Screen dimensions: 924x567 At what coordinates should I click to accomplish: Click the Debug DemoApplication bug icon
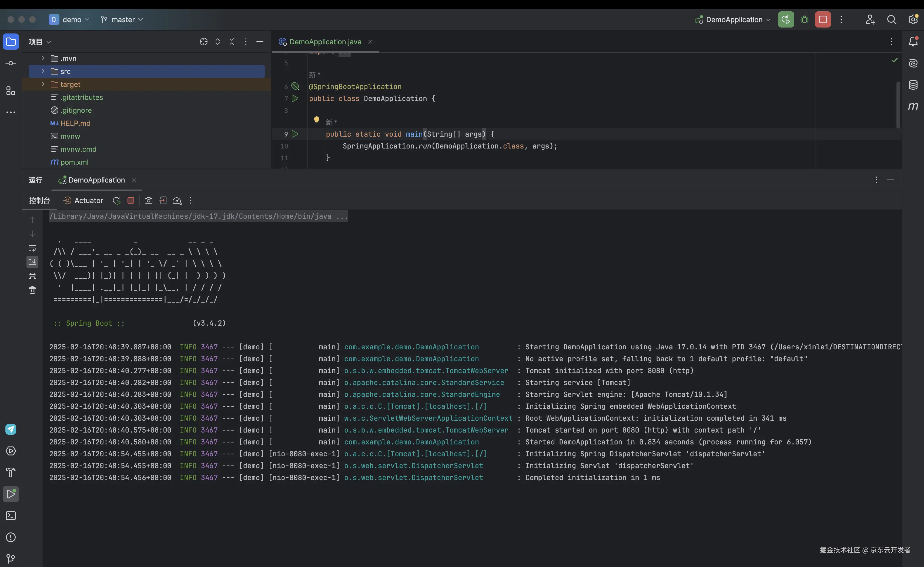(804, 19)
